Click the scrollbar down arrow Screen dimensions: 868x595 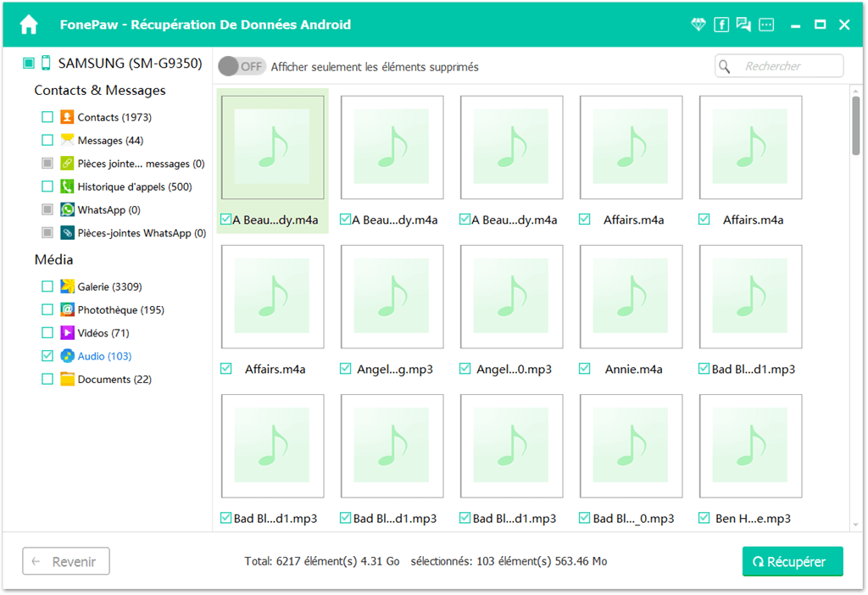pos(856,524)
